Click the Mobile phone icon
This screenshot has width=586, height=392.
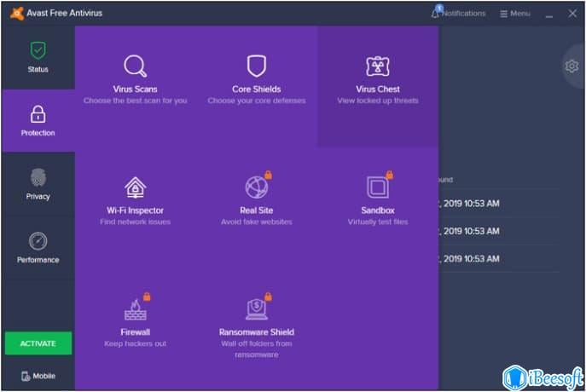pyautogui.click(x=26, y=376)
